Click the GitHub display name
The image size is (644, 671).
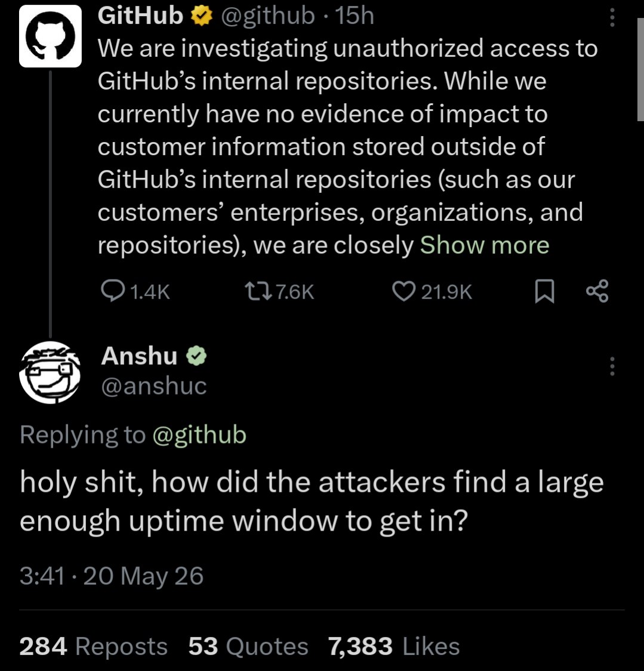[x=140, y=16]
